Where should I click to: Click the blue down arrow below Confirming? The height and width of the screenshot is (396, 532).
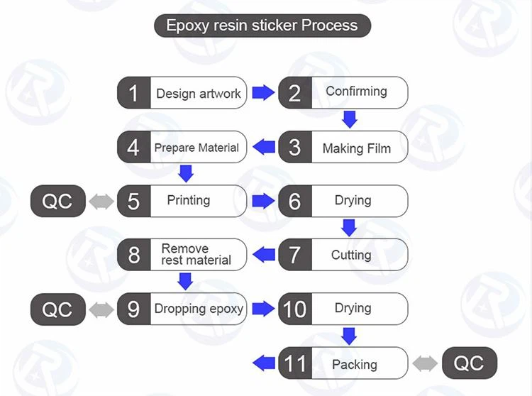click(348, 119)
